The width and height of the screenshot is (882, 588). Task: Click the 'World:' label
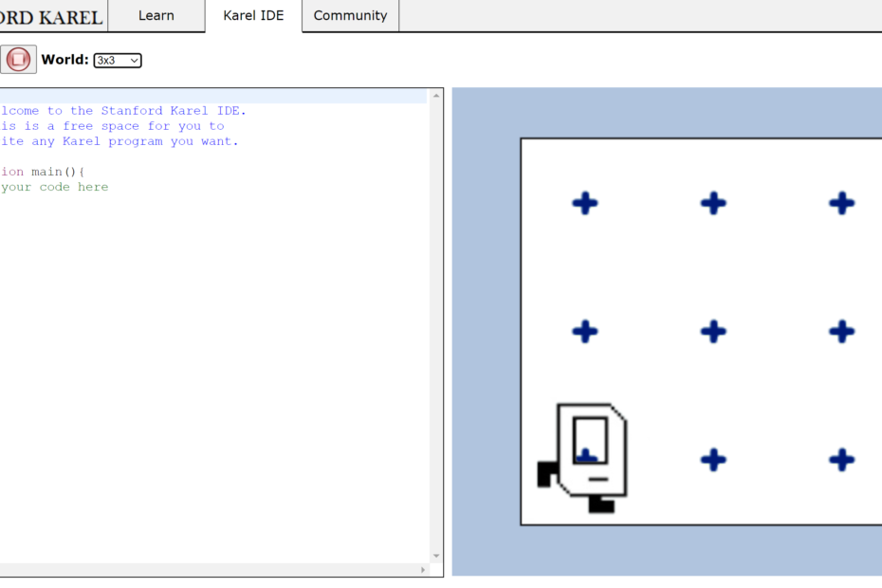[64, 60]
